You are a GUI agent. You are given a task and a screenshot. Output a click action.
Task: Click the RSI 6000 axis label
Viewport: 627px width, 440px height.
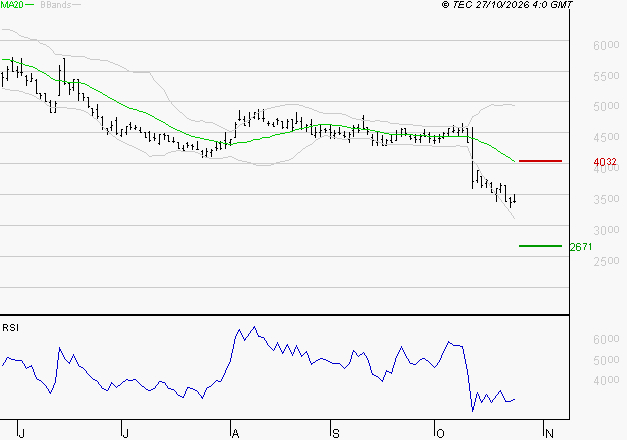(606, 339)
